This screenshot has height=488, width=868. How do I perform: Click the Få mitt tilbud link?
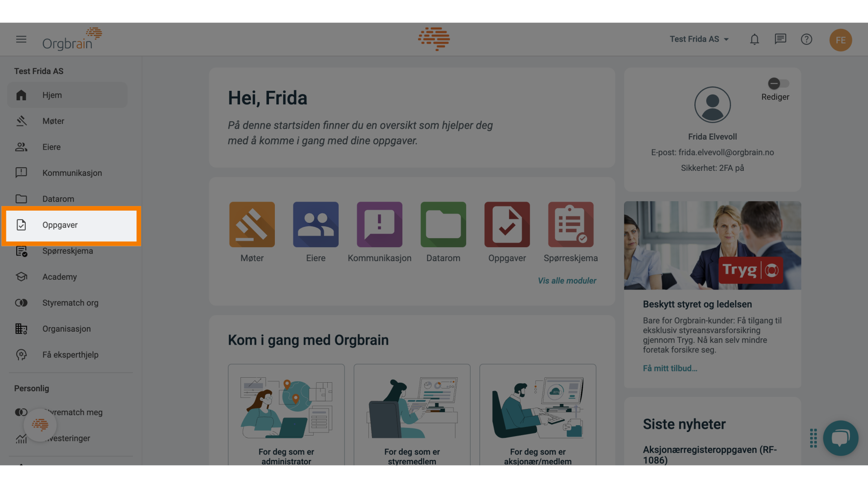(x=670, y=368)
